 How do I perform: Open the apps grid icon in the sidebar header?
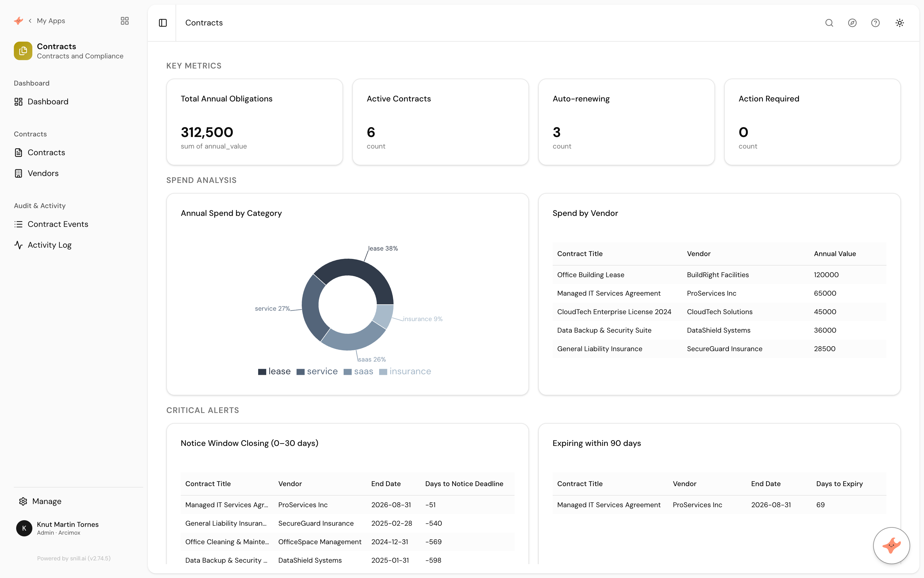[x=124, y=21]
